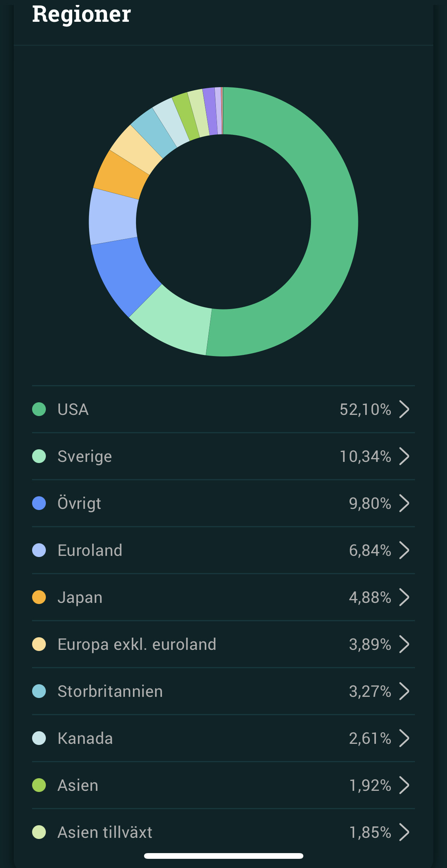The height and width of the screenshot is (868, 447).
Task: Open the Storbritannien region entry
Action: point(110,691)
